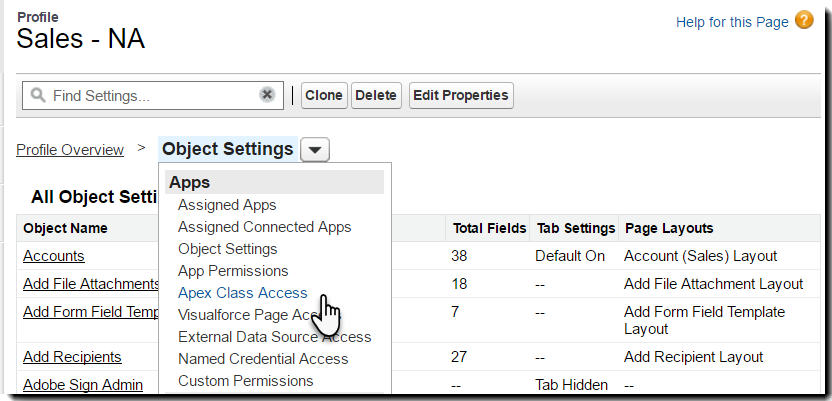
Task: Select Object Settings in the dropdown list
Action: pyautogui.click(x=228, y=249)
